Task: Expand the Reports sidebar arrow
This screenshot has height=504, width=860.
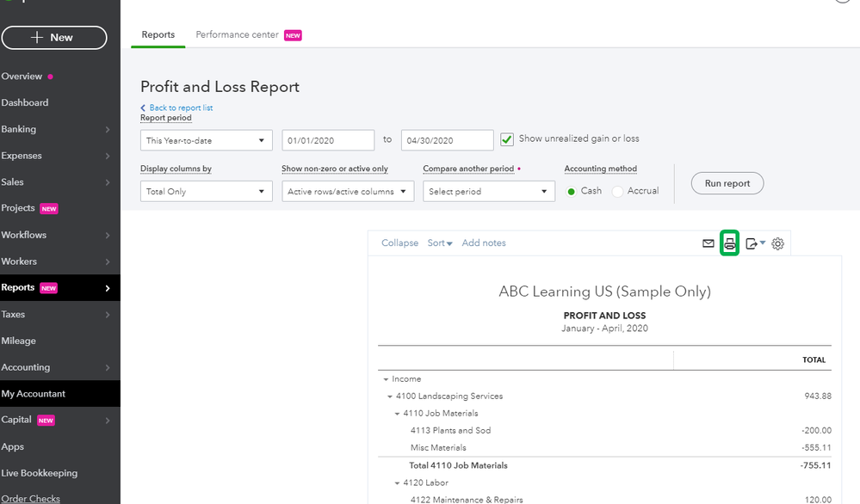Action: click(x=108, y=288)
